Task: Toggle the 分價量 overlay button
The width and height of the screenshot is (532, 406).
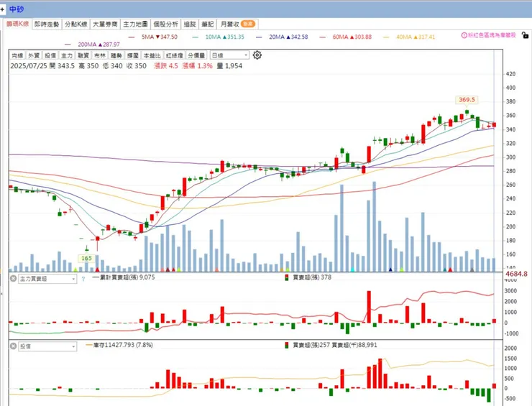Action: click(196, 55)
